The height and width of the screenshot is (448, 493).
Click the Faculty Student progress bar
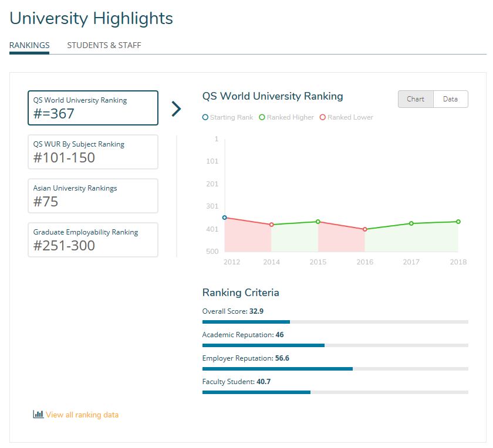tap(335, 392)
